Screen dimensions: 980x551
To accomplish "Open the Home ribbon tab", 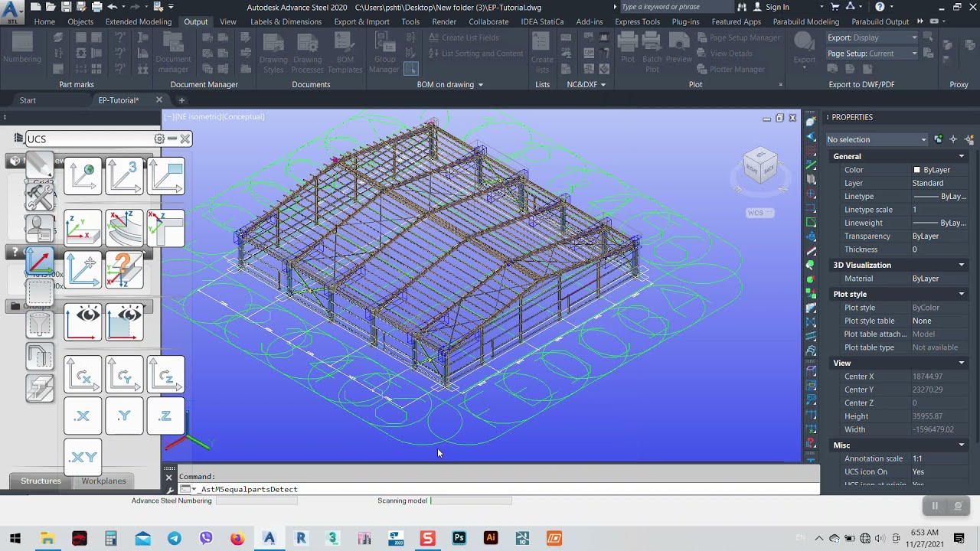I will pyautogui.click(x=44, y=21).
